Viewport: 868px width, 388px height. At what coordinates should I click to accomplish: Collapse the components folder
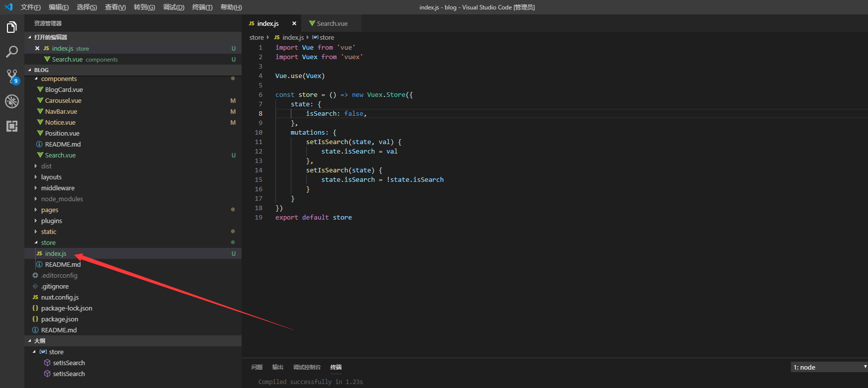(36, 78)
